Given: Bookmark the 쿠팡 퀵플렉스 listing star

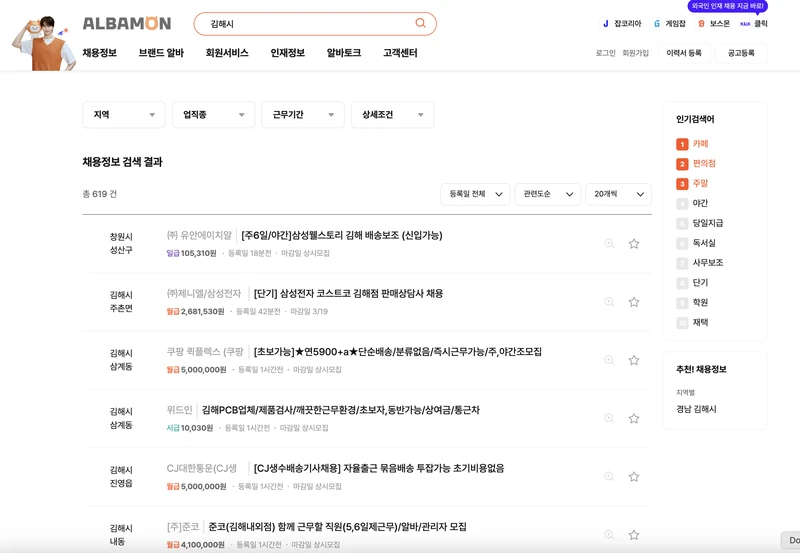Looking at the screenshot, I should (634, 360).
